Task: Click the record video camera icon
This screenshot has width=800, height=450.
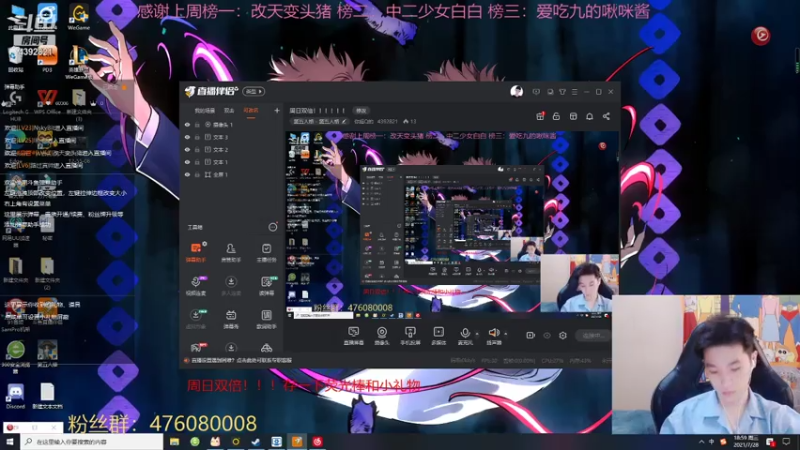Action: [531, 335]
